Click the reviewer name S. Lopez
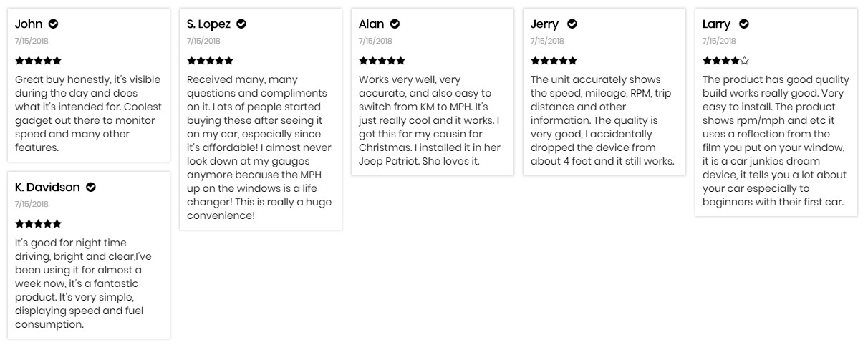868x350 pixels. point(209,24)
